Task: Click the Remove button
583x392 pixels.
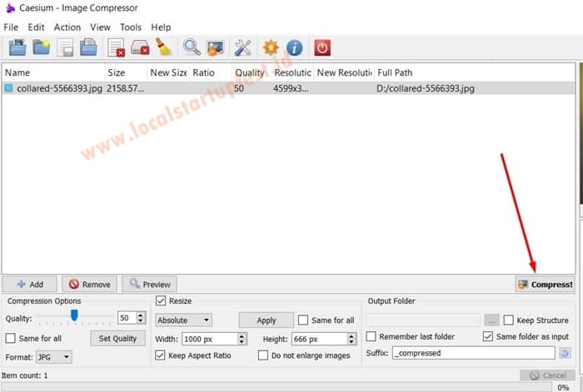Action: [x=90, y=285]
